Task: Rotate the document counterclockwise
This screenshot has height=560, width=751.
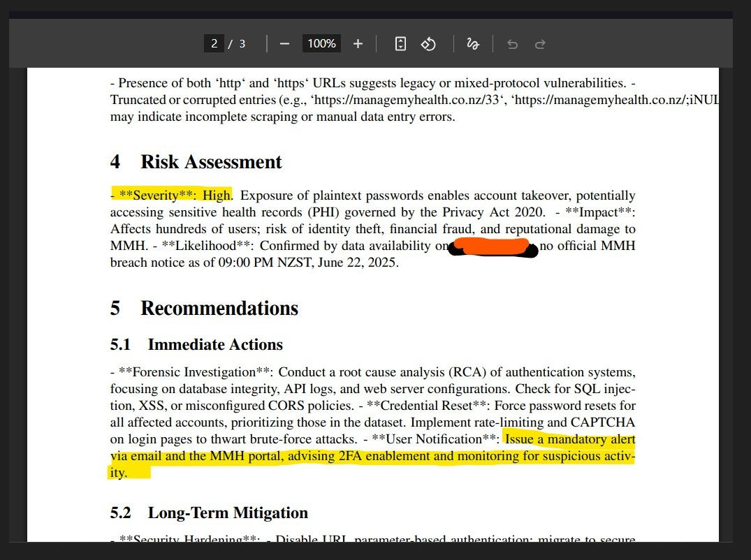Action: (428, 44)
